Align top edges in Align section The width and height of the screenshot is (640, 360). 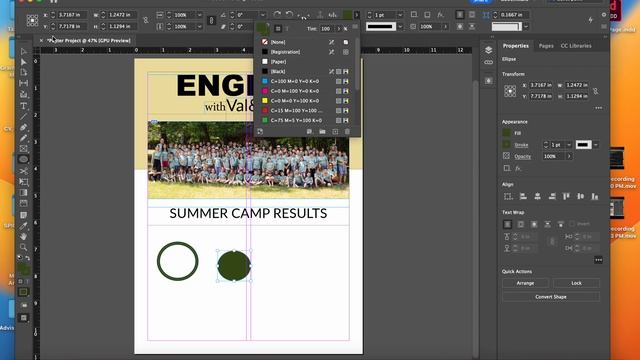[x=566, y=197]
